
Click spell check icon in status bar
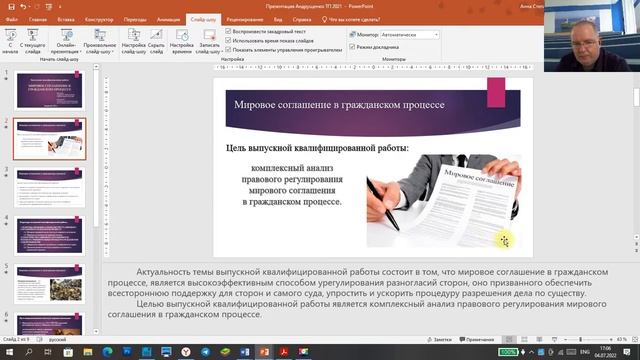[x=40, y=339]
